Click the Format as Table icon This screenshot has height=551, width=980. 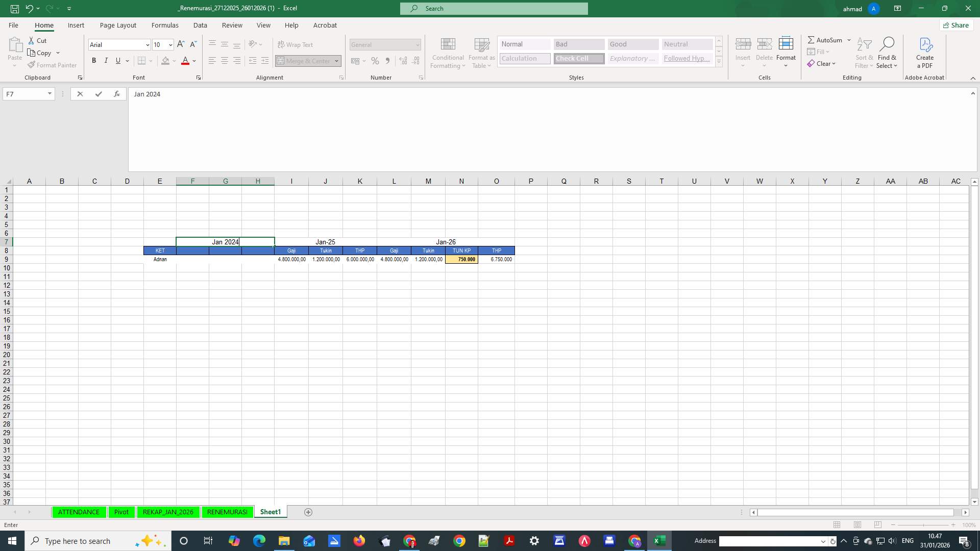pos(481,53)
